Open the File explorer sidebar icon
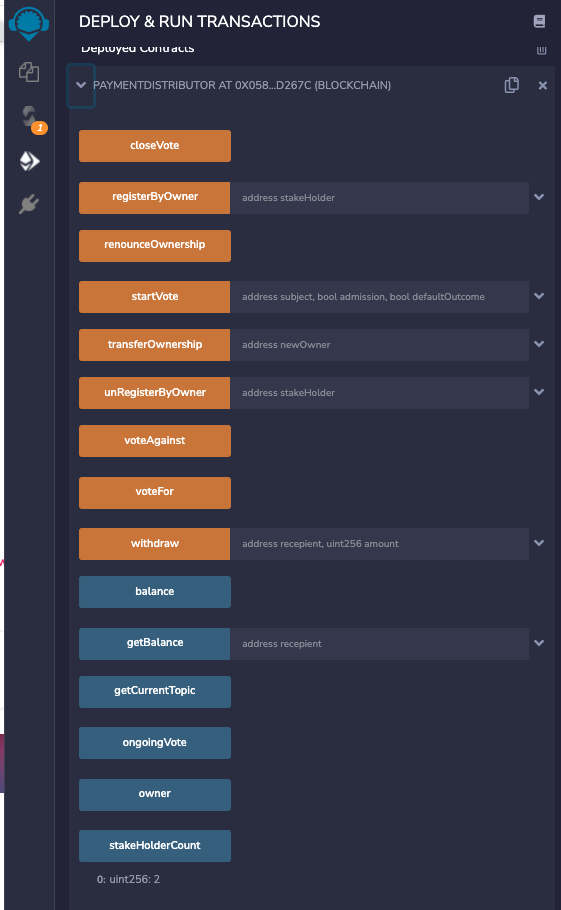The image size is (561, 910). click(29, 72)
